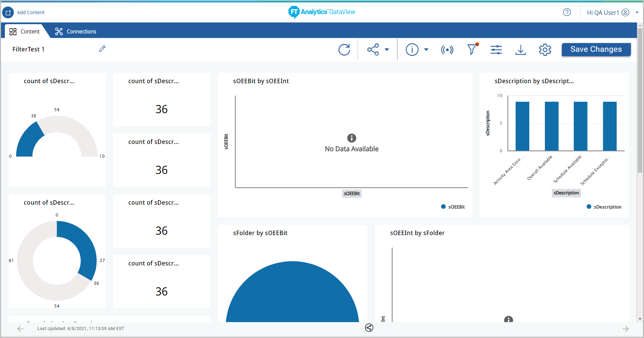Click the help question mark icon

(567, 12)
